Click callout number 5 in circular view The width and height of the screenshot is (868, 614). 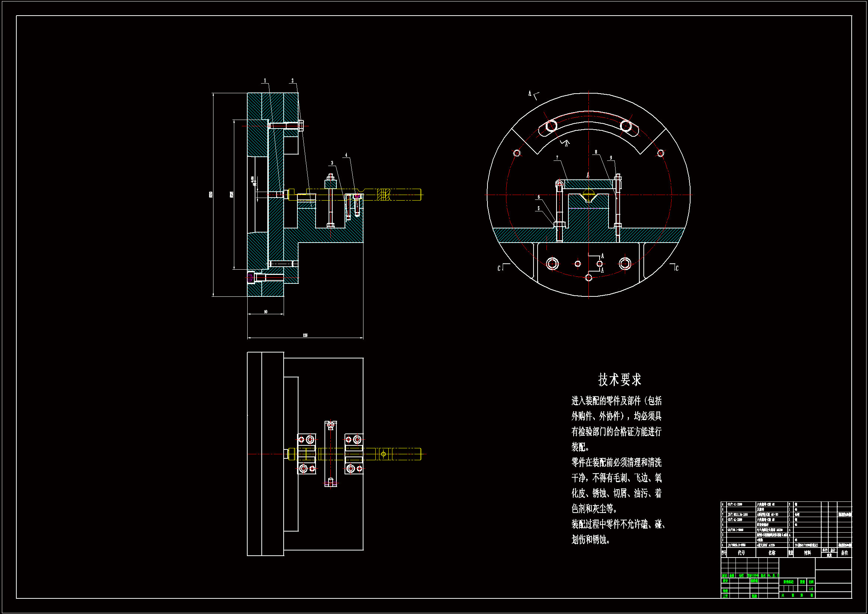click(539, 208)
